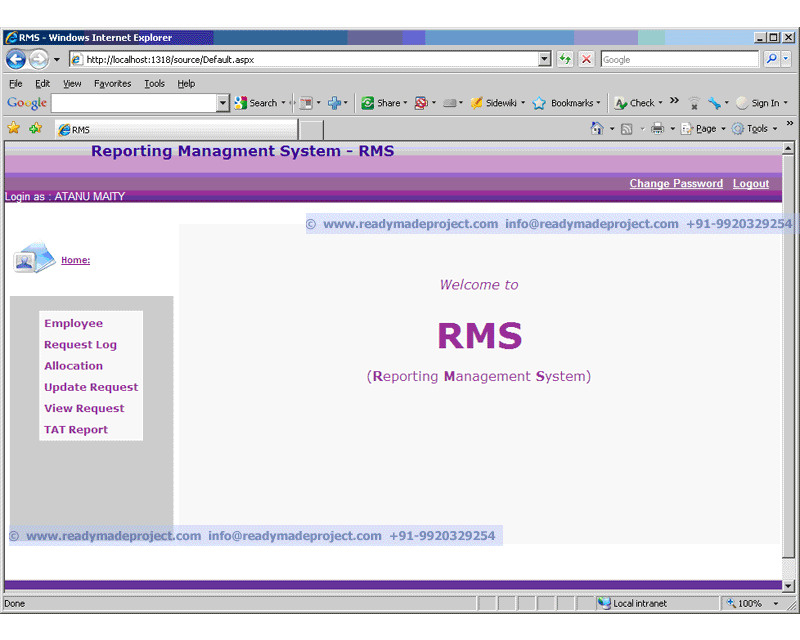Expand the command bar overflow chevron

[x=789, y=124]
